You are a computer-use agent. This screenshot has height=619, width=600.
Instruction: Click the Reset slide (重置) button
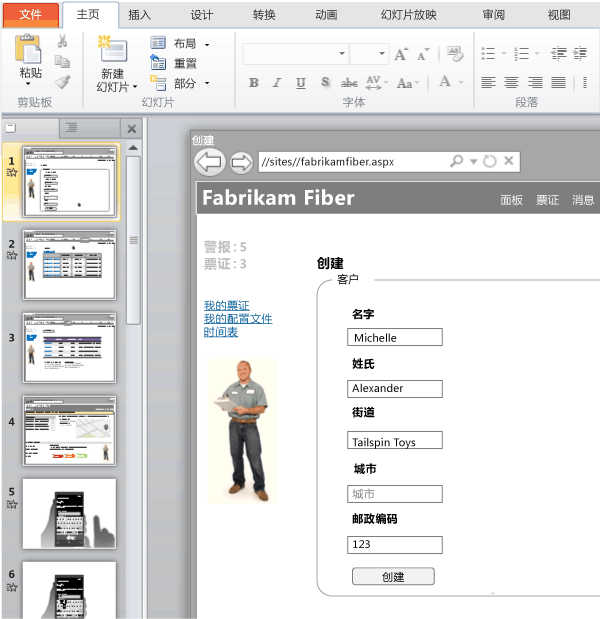click(173, 63)
